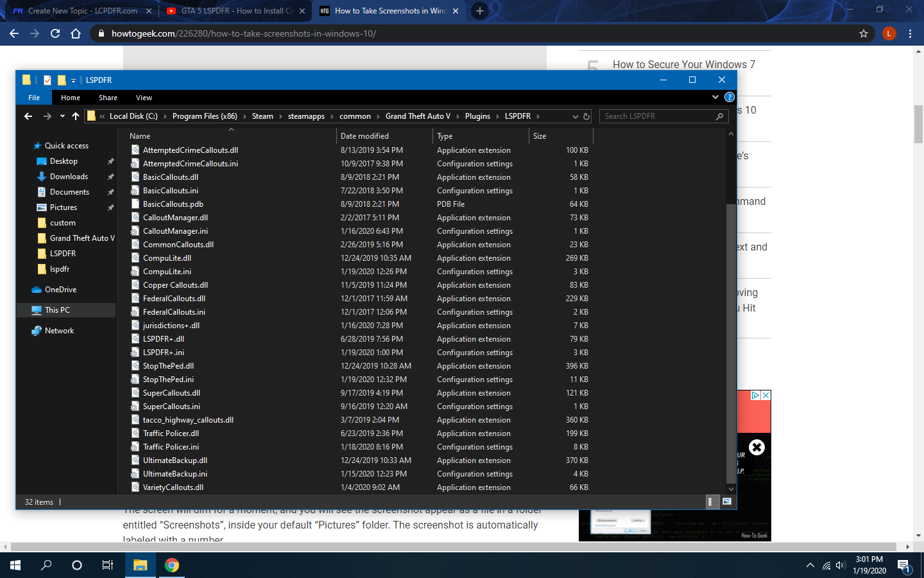Image resolution: width=924 pixels, height=578 pixels.
Task: Select Downloads in the navigation pane
Action: pos(69,177)
